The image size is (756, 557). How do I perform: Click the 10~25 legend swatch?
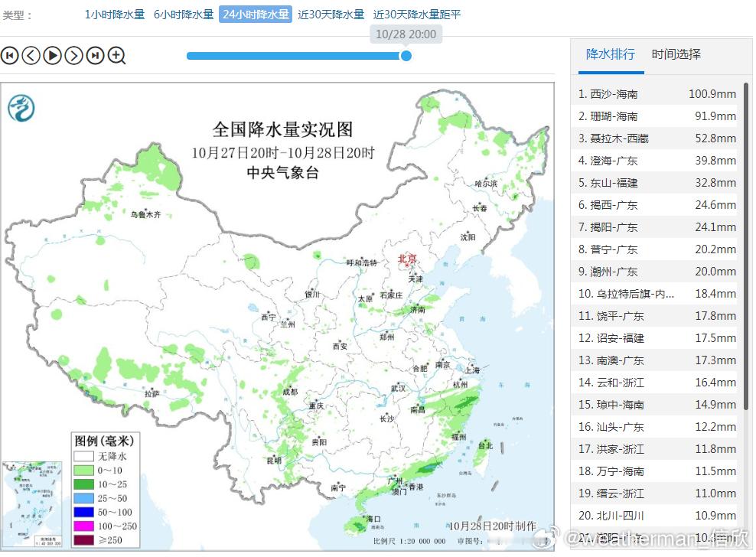(x=83, y=484)
